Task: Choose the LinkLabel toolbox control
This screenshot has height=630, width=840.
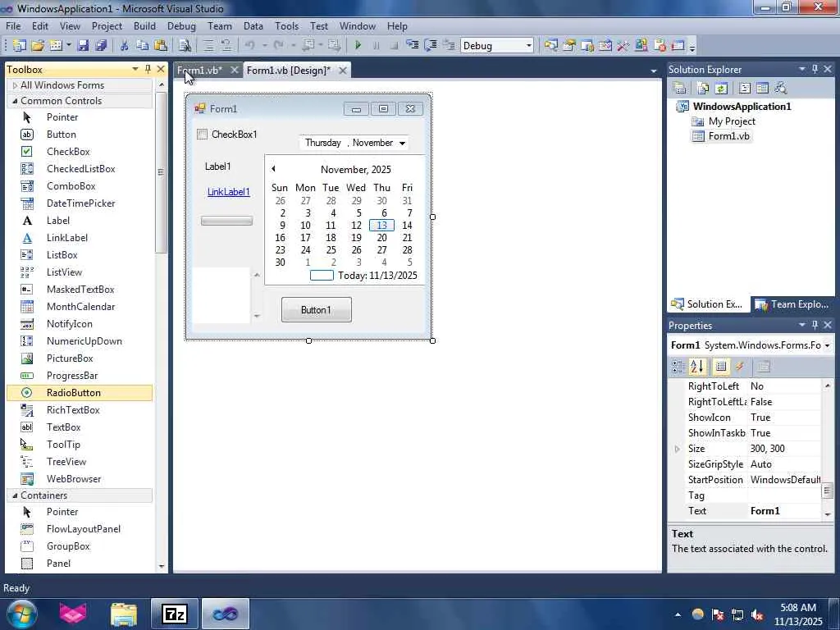Action: (x=80, y=238)
